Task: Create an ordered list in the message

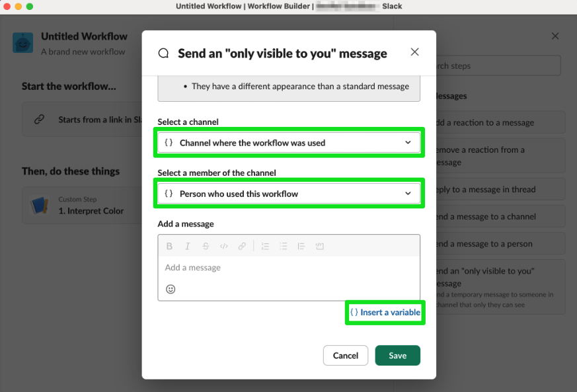Action: (x=265, y=246)
